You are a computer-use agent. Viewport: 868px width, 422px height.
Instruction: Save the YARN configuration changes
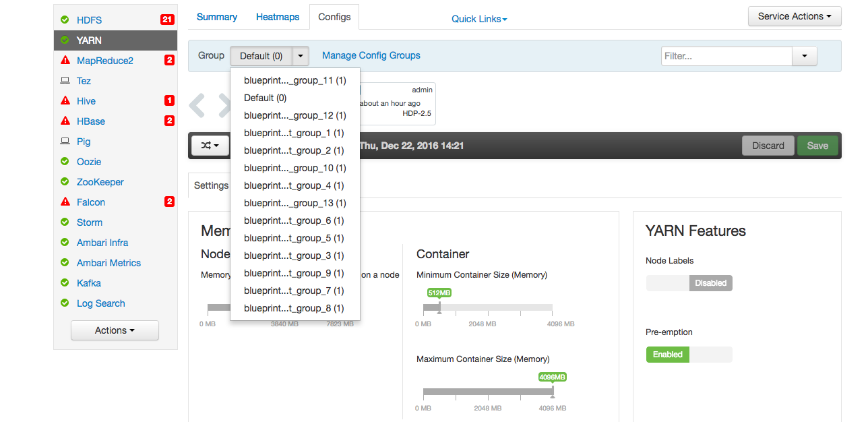click(x=817, y=145)
